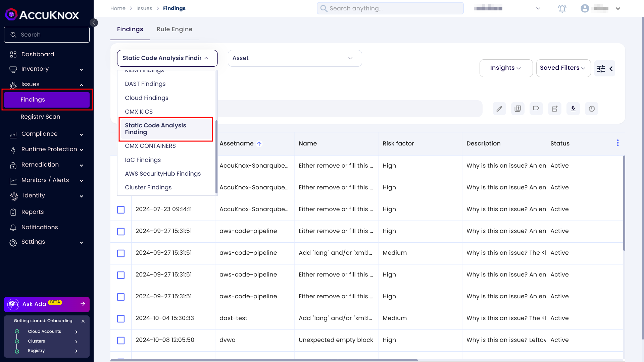Click the table vertical scrollbar

tap(624, 203)
